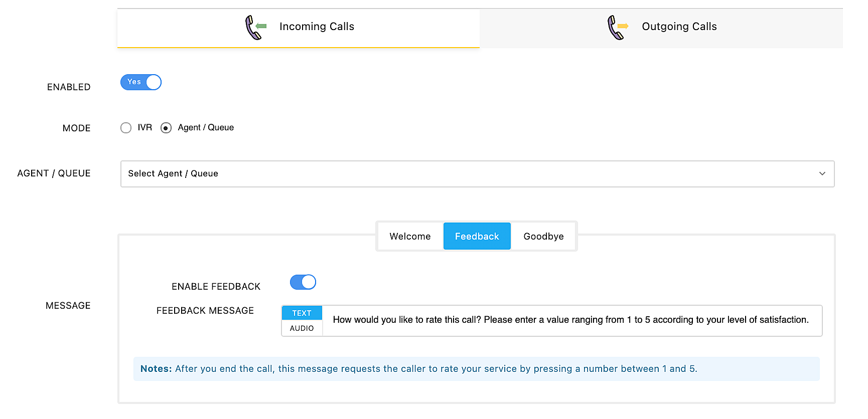This screenshot has height=419, width=868.
Task: Click into the feedback message text field
Action: [571, 320]
